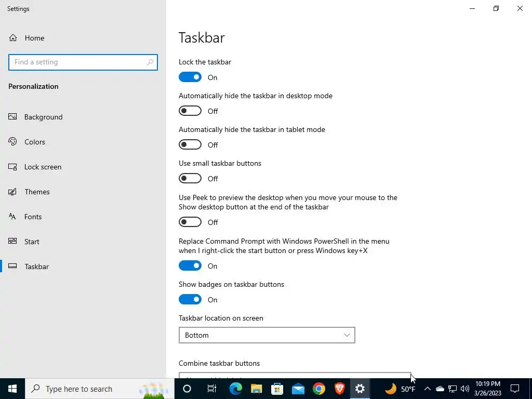The image size is (532, 399).
Task: Open Task View on the taskbar
Action: click(212, 389)
